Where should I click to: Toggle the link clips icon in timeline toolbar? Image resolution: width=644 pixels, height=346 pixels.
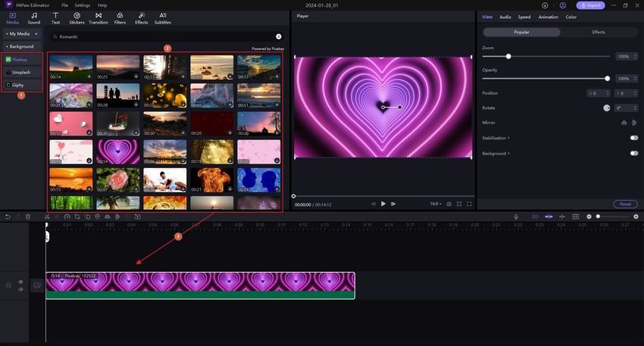535,217
